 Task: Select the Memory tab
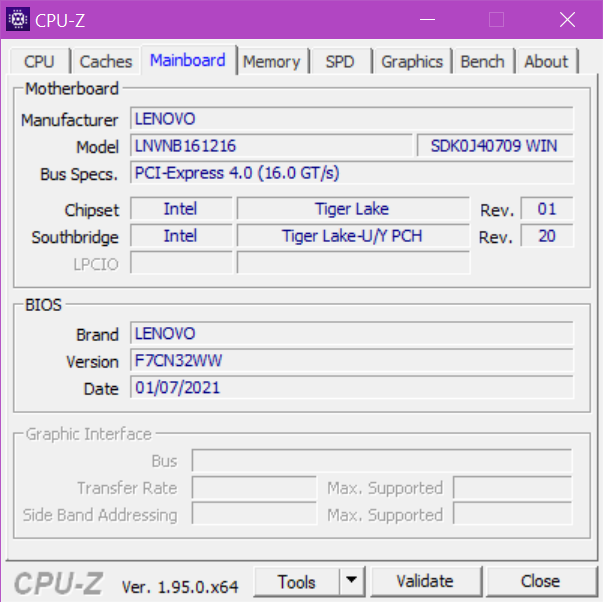[x=271, y=62]
